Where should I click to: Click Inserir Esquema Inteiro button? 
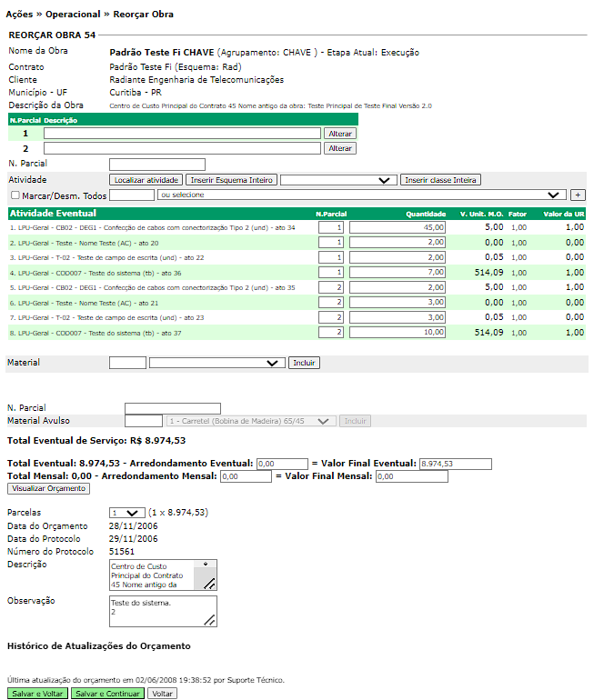(232, 180)
